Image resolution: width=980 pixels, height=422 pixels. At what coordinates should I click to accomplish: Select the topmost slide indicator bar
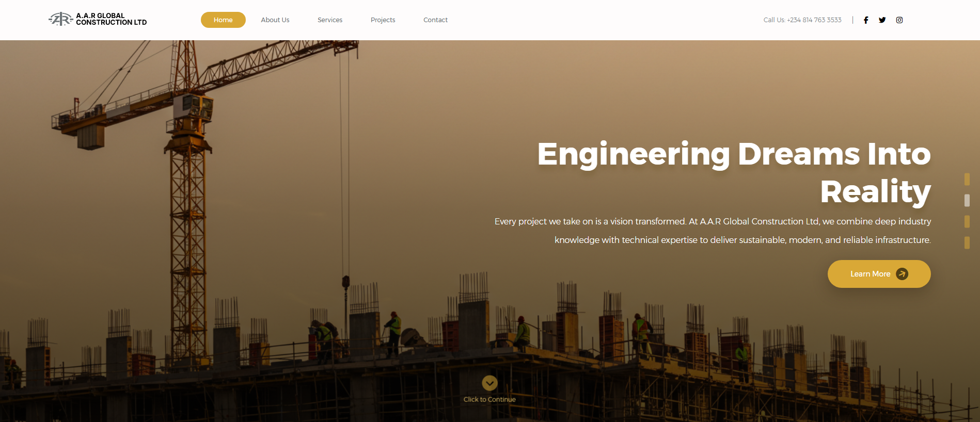[967, 179]
